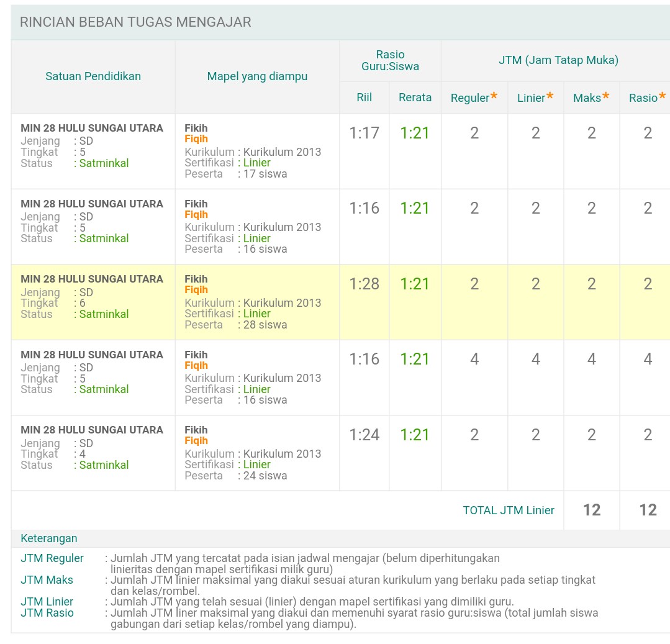
Task: Click the Maks column header
Action: [x=591, y=98]
